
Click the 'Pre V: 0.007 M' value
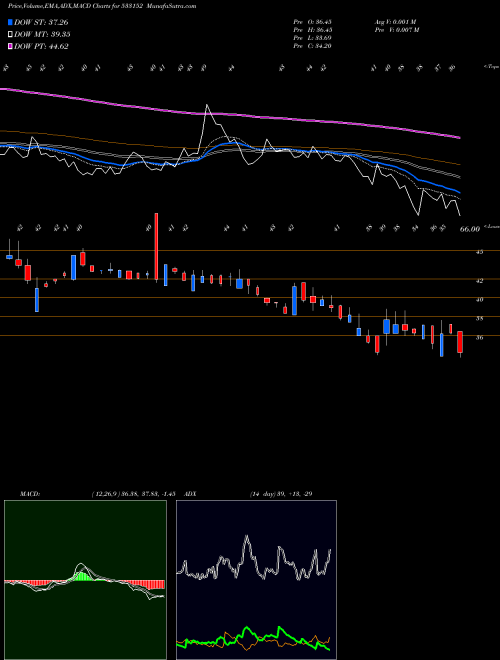click(x=397, y=30)
